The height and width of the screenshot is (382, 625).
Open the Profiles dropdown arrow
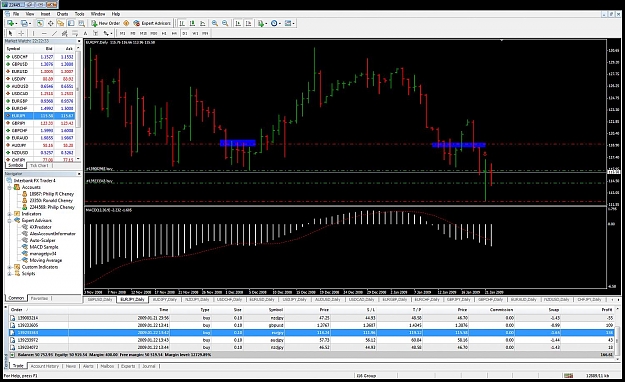point(30,24)
